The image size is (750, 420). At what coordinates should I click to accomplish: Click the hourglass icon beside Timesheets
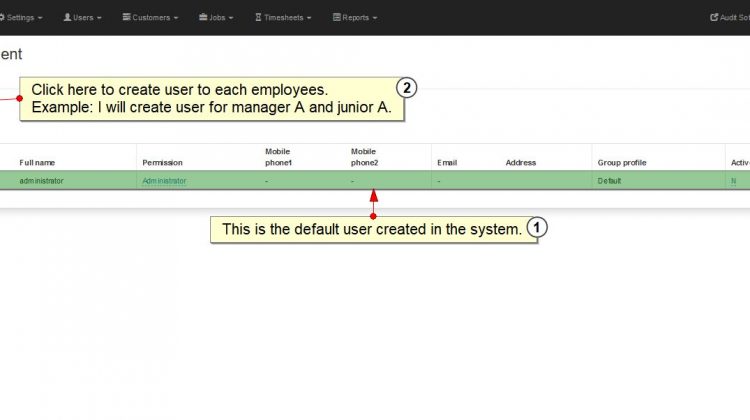(258, 17)
